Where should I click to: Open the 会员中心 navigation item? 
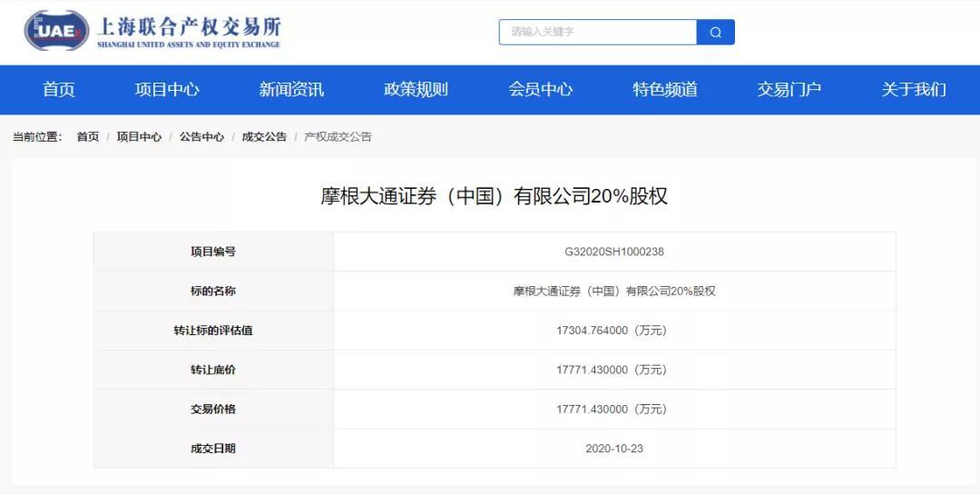(x=540, y=90)
